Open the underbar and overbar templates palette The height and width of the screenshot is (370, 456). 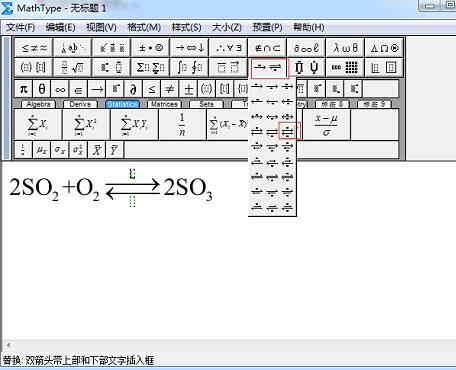click(228, 68)
